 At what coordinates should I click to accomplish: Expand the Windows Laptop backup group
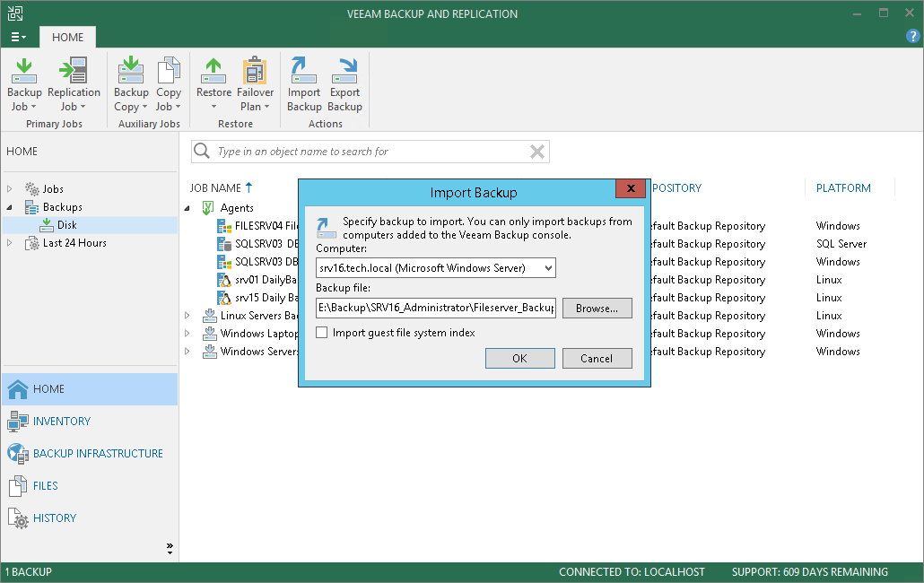tap(187, 334)
